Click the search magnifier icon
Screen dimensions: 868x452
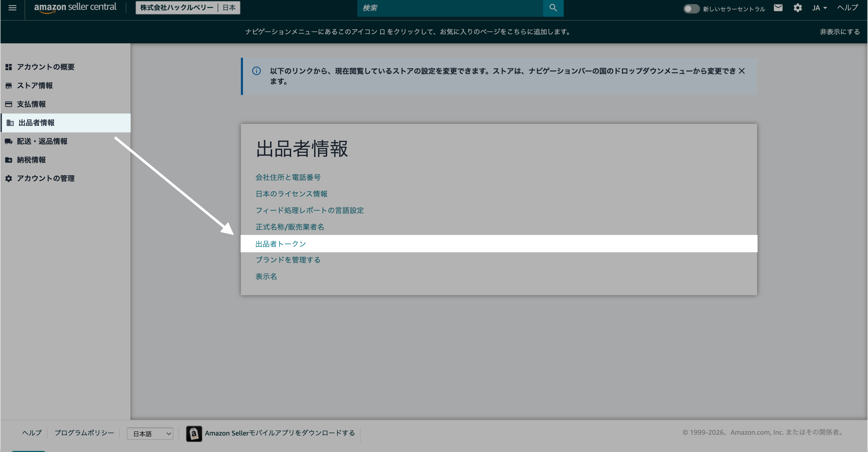[553, 8]
